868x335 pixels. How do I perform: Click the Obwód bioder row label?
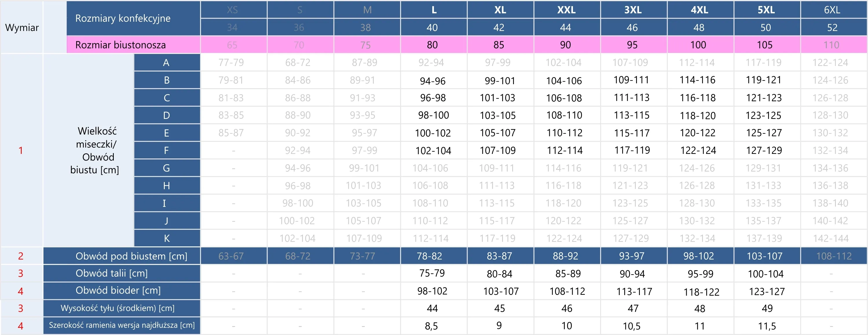tap(118, 290)
